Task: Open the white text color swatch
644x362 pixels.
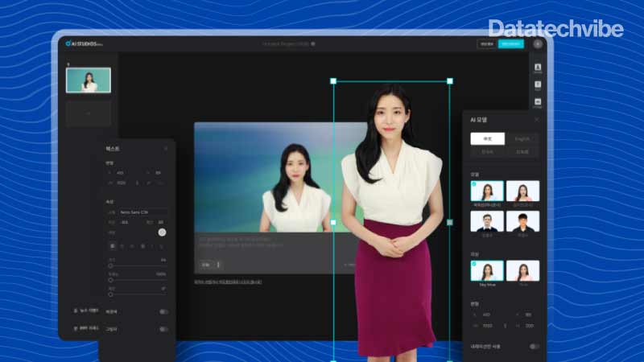Action: (163, 232)
